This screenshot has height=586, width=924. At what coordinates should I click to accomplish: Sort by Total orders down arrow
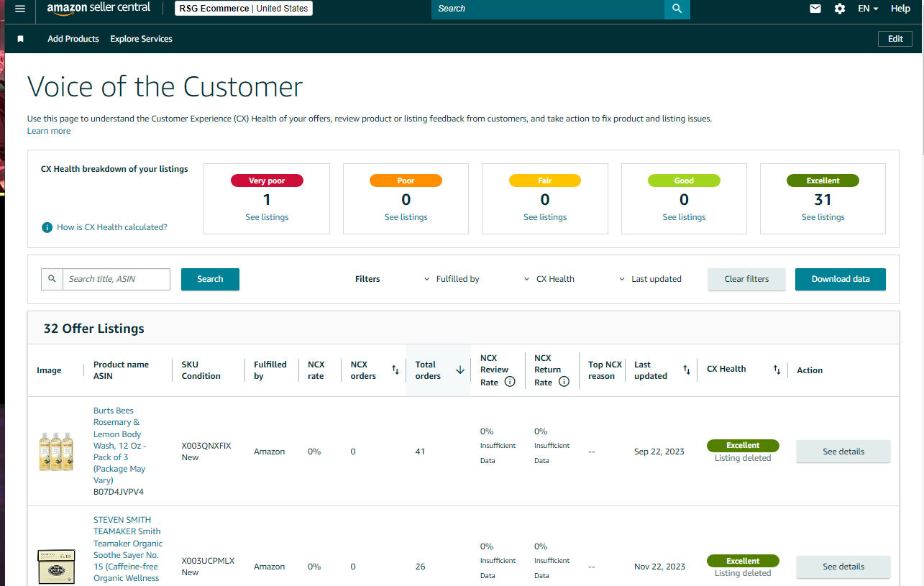460,370
